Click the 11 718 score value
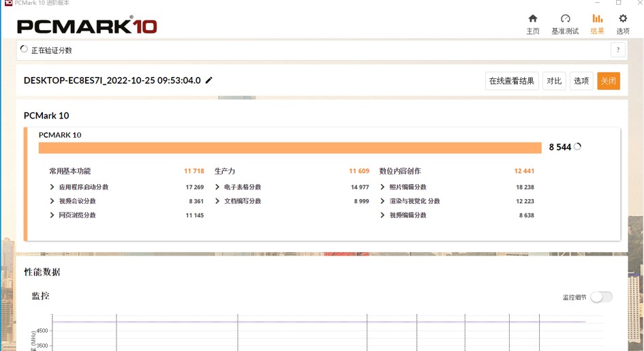644x351 pixels. click(x=194, y=171)
